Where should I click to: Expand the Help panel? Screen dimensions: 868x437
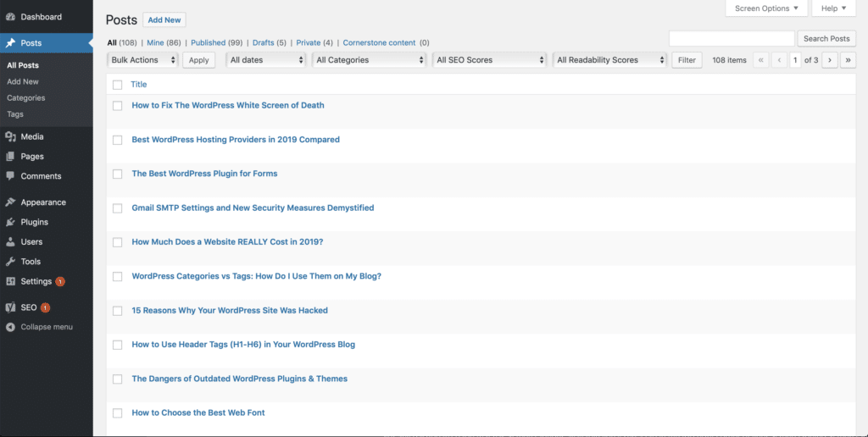834,8
